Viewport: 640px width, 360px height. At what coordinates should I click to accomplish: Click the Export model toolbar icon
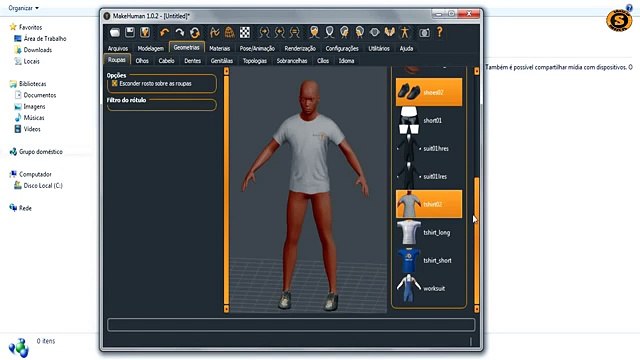(x=145, y=32)
